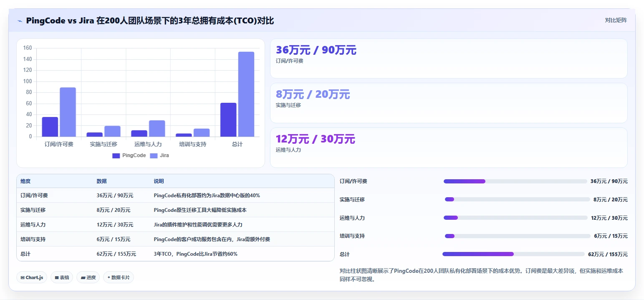Click the 总计 progress bar

click(513, 254)
